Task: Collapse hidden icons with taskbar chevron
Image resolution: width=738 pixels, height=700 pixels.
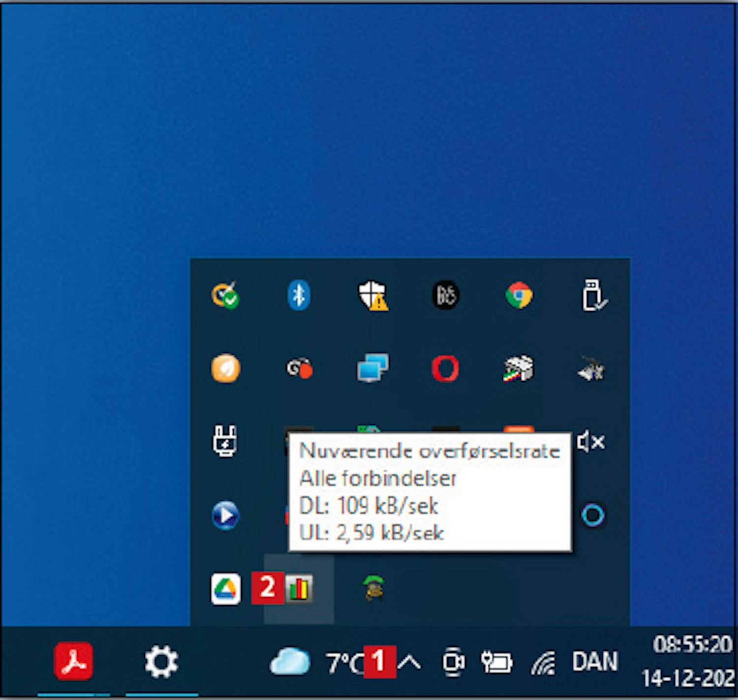Action: [x=409, y=663]
